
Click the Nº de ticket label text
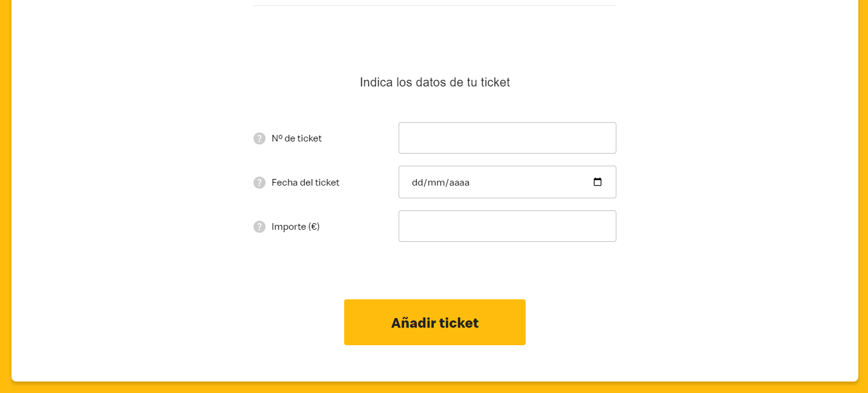pyautogui.click(x=296, y=138)
